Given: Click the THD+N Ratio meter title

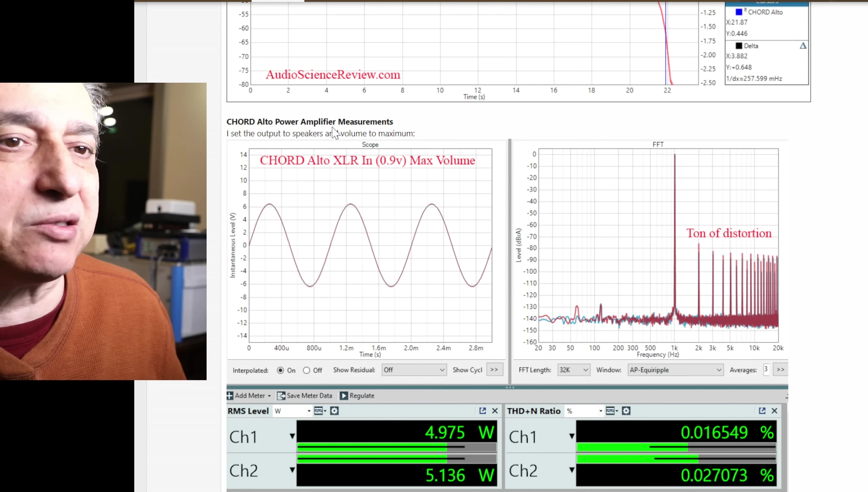Looking at the screenshot, I should click(534, 411).
